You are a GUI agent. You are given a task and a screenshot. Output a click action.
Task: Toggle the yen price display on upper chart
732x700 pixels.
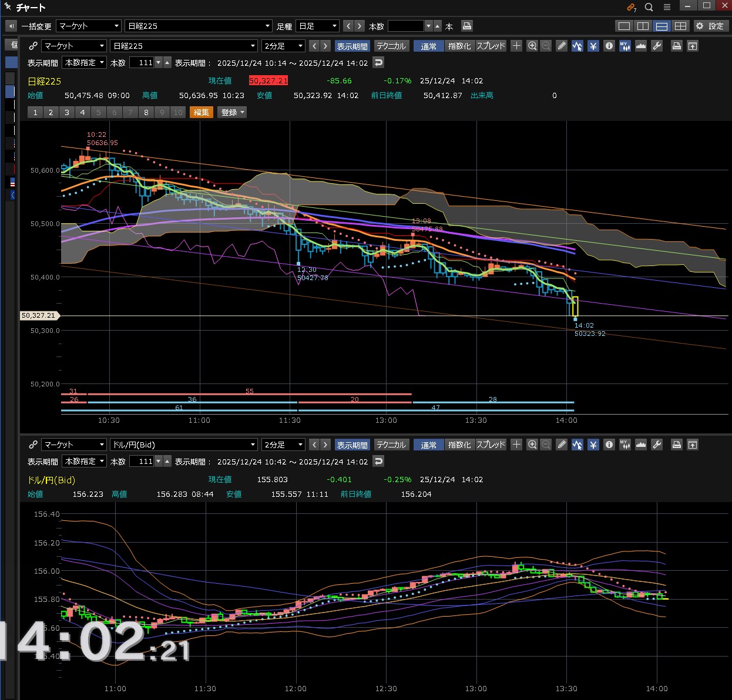pos(593,46)
